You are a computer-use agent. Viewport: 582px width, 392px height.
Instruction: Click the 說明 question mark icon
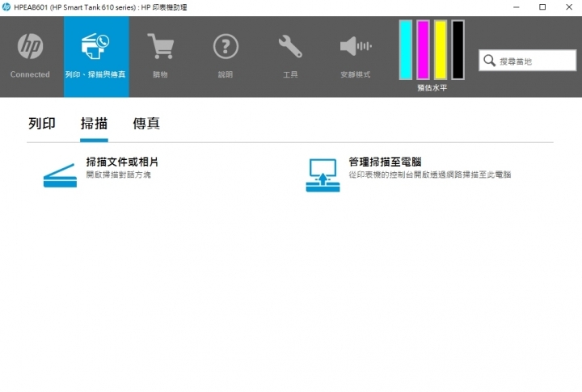(x=226, y=48)
